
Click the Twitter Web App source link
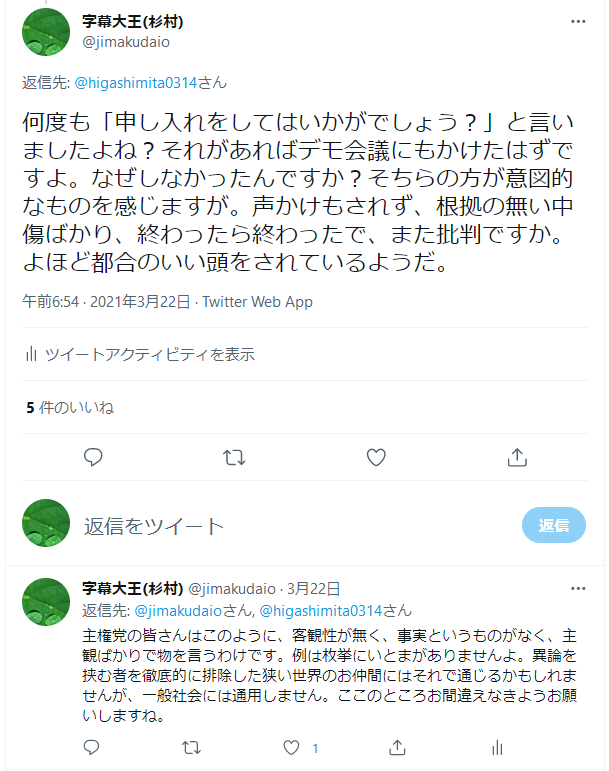258,301
